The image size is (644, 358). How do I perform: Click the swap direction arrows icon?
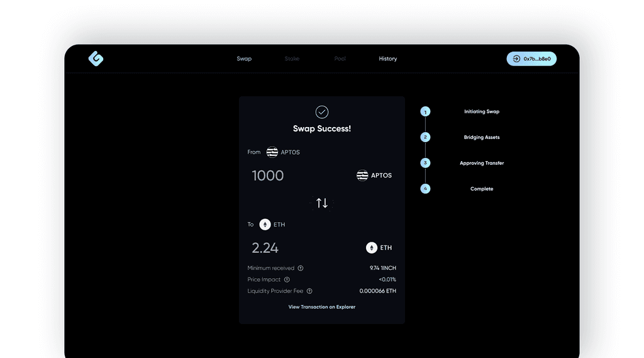(x=321, y=203)
